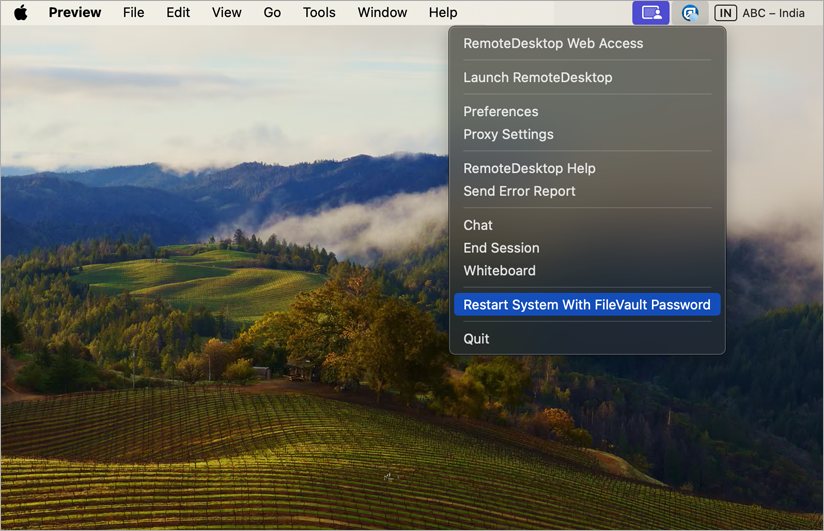
Task: Click End Session
Action: coord(501,249)
